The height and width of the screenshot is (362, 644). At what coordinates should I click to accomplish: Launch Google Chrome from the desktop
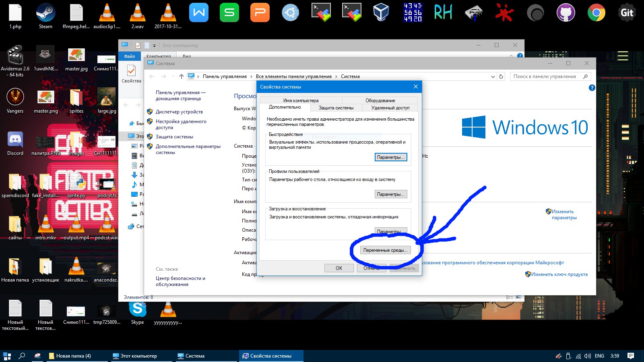597,12
